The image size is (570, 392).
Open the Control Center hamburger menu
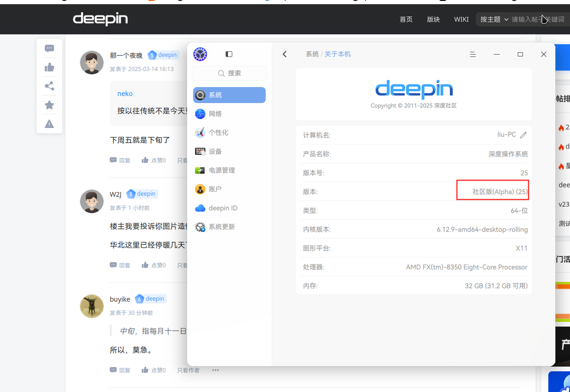pyautogui.click(x=473, y=54)
